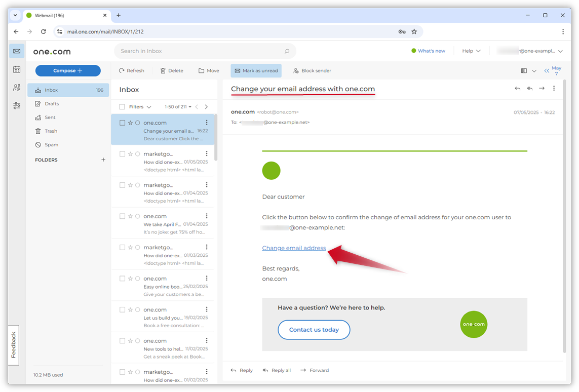This screenshot has height=392, width=579.
Task: Star the 'Easy online boo...' message
Action: click(130, 279)
